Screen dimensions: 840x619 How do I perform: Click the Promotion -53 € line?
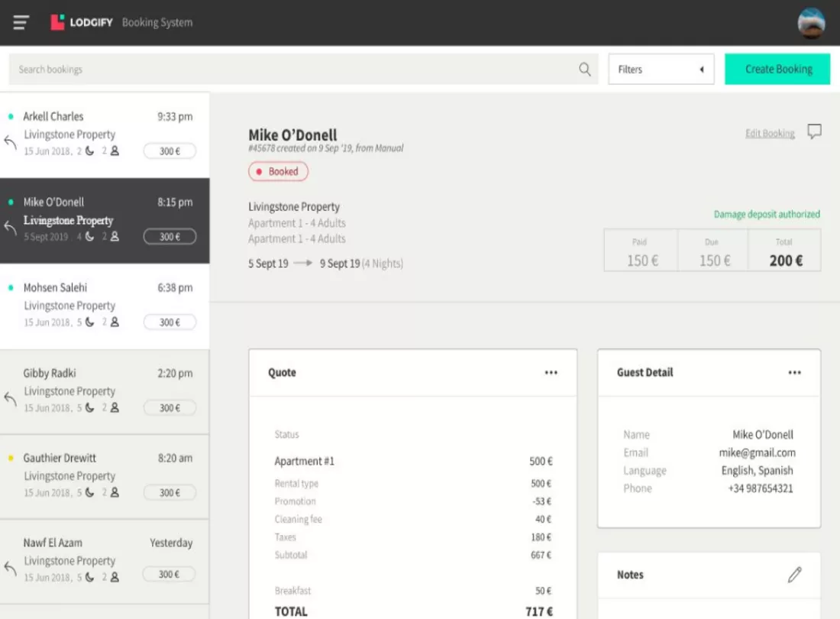click(x=413, y=501)
